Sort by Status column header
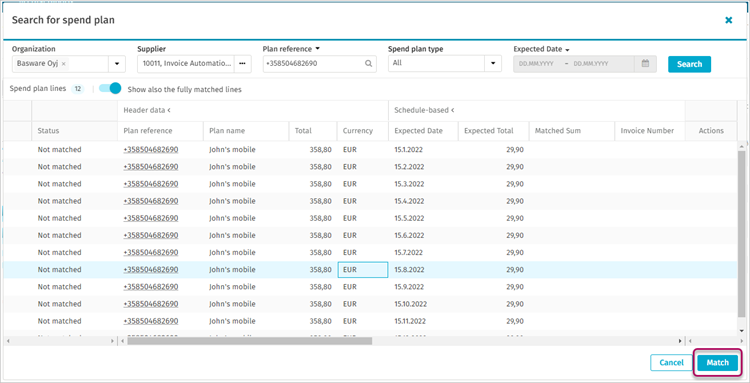 74,131
